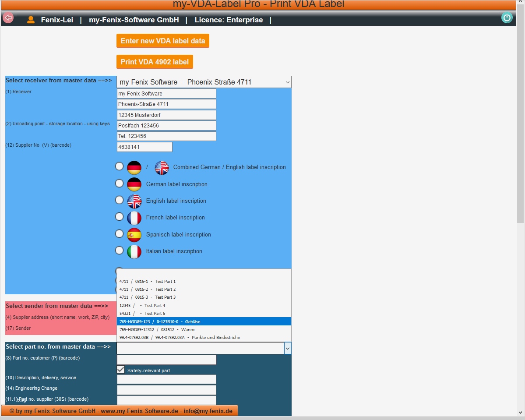Click the 'Phoenix-Straße 4711' address field
Viewport: 525px width, 420px height.
[166, 104]
